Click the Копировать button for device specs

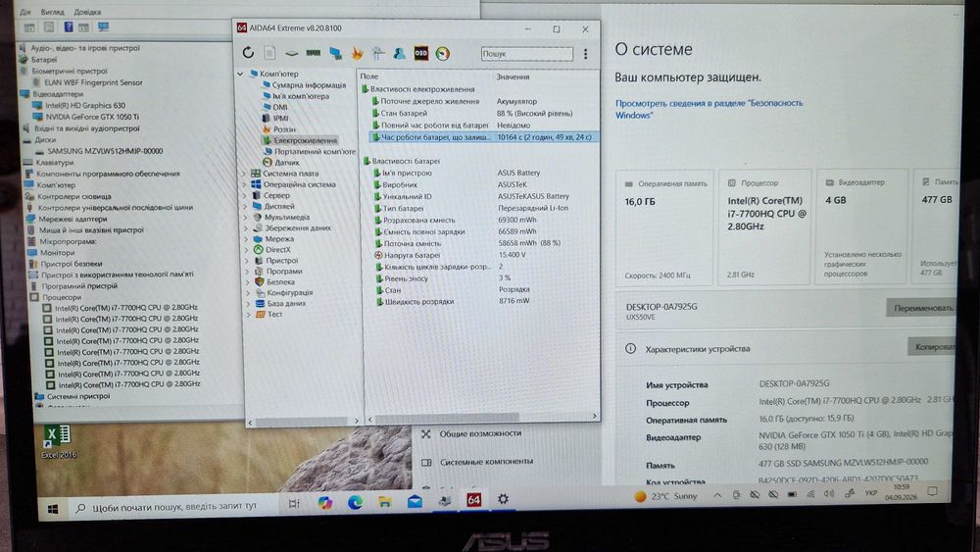click(933, 347)
